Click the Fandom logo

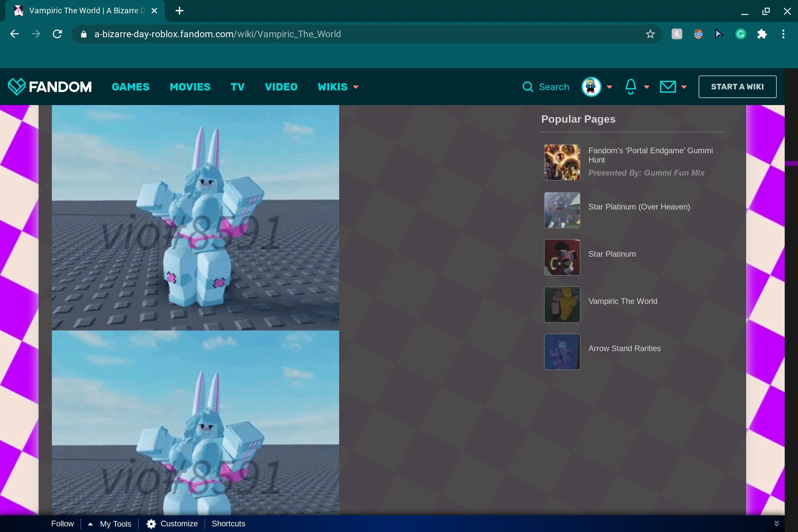50,87
